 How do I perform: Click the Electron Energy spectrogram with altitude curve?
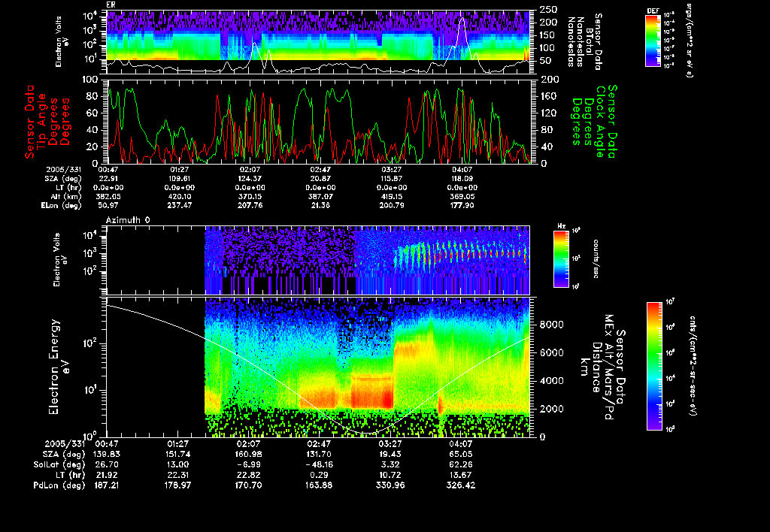(318, 367)
